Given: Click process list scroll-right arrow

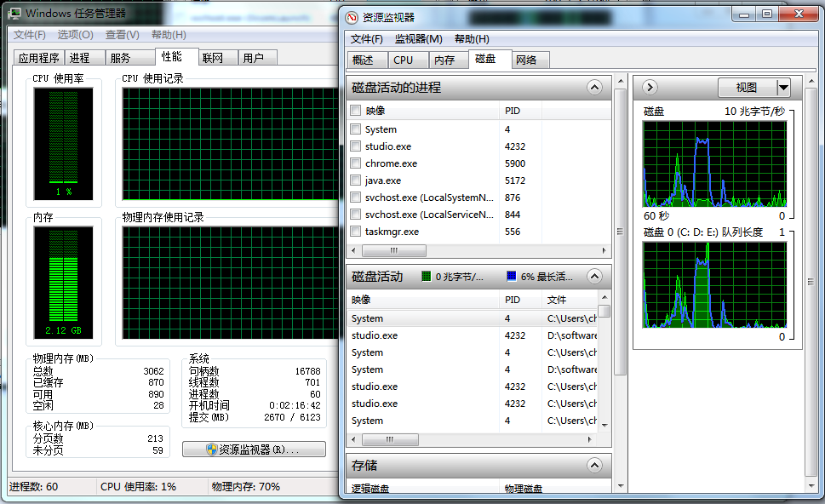Looking at the screenshot, I should [604, 250].
